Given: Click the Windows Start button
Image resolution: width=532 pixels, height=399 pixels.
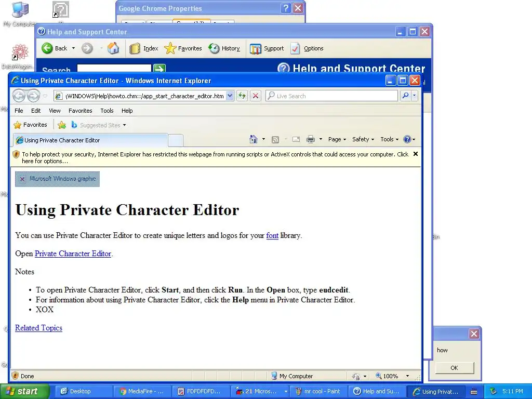Looking at the screenshot, I should tap(24, 391).
